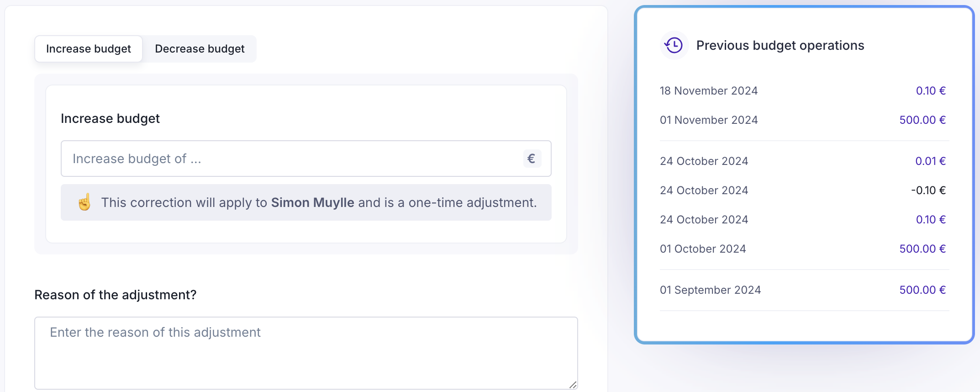Click the Simon Muylle name in notice
This screenshot has height=392, width=980.
click(x=312, y=202)
